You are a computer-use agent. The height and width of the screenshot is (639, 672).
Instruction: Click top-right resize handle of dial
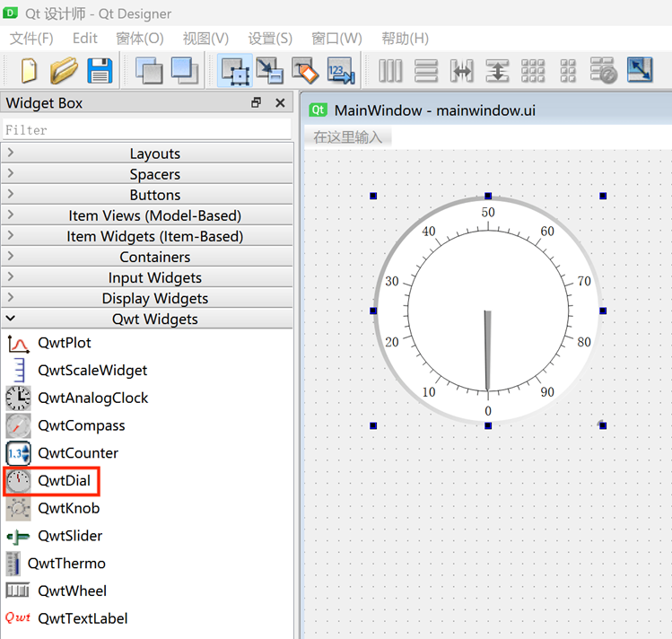click(x=603, y=196)
